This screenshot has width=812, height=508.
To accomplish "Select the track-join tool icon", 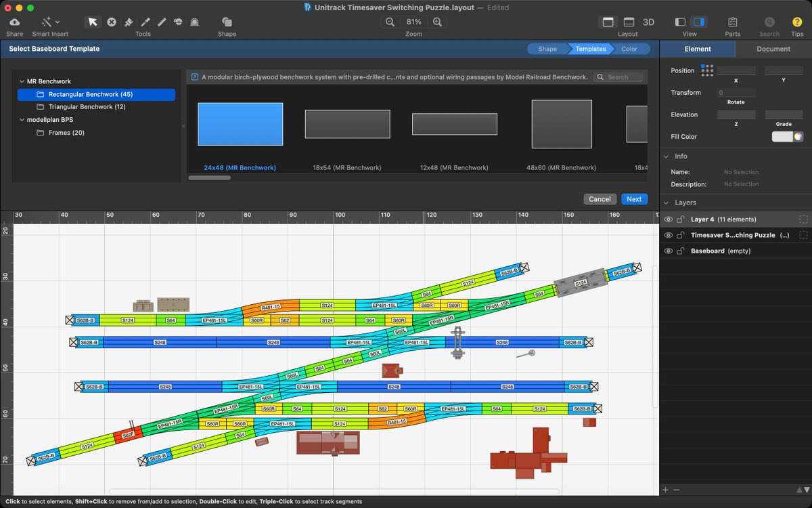I will pos(178,22).
